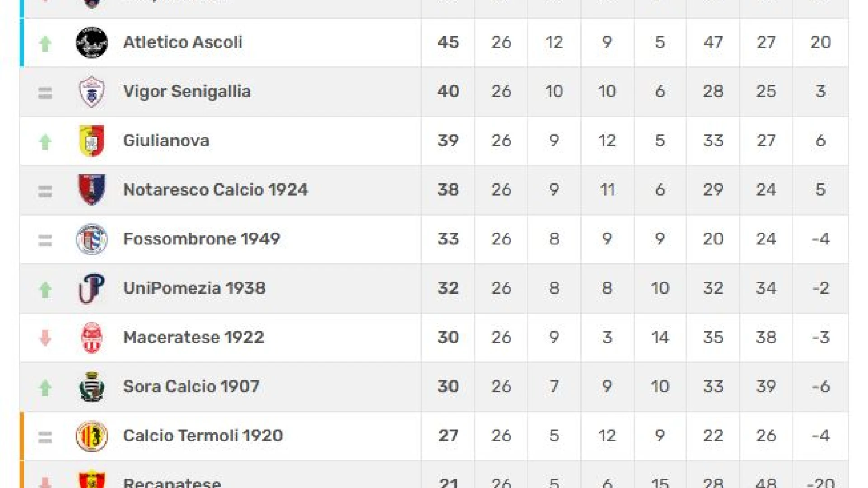Click red down arrow beside Maceratese 1922
868x488 pixels.
tap(45, 338)
